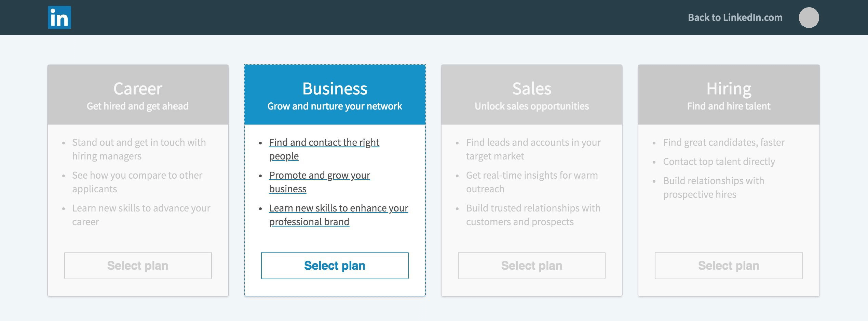Click the 'Get hired and get ahead' subtitle
Viewport: 868px width, 321px height.
pyautogui.click(x=137, y=106)
